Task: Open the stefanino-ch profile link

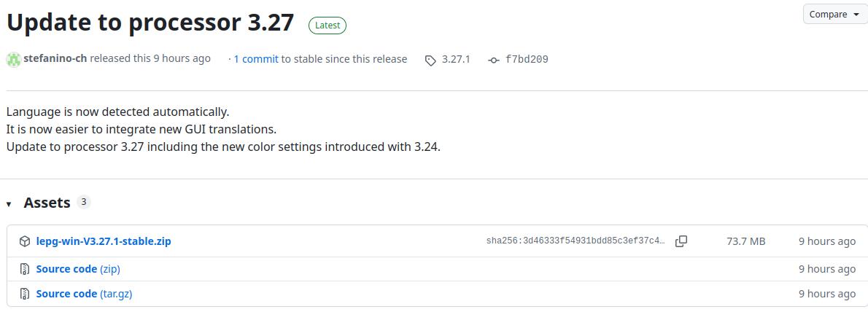Action: 55,59
